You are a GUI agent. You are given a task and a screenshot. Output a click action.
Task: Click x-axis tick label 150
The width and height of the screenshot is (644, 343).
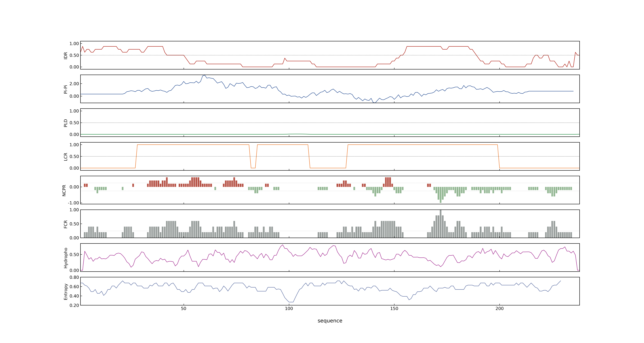(394, 309)
